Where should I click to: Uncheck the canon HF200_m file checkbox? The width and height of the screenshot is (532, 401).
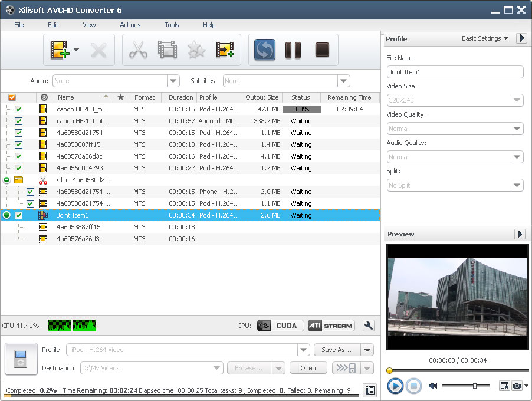(18, 109)
